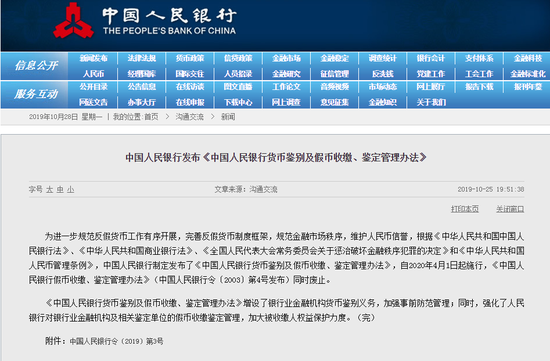Open the 新闻发布 menu item
Screen dimensions: 550x361
tap(93, 58)
